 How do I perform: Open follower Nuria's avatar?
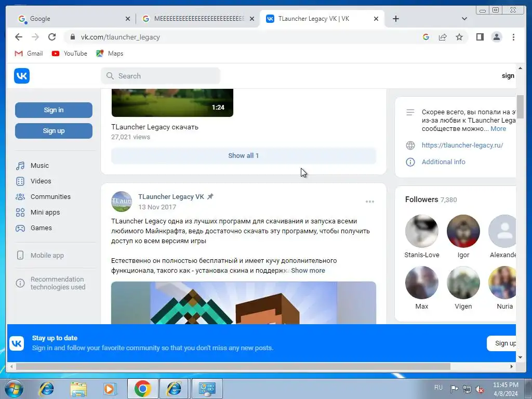click(502, 283)
